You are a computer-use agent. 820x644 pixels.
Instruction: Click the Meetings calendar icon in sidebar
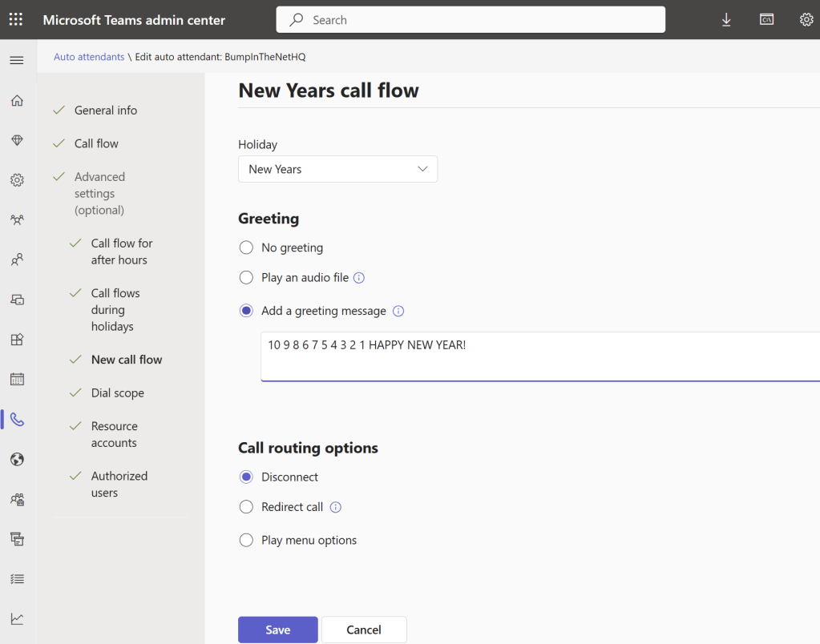point(17,380)
